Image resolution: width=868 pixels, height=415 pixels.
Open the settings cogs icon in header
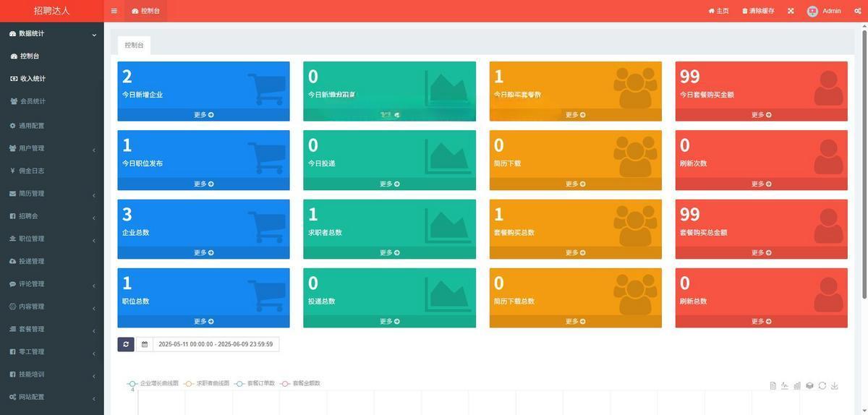pos(857,11)
